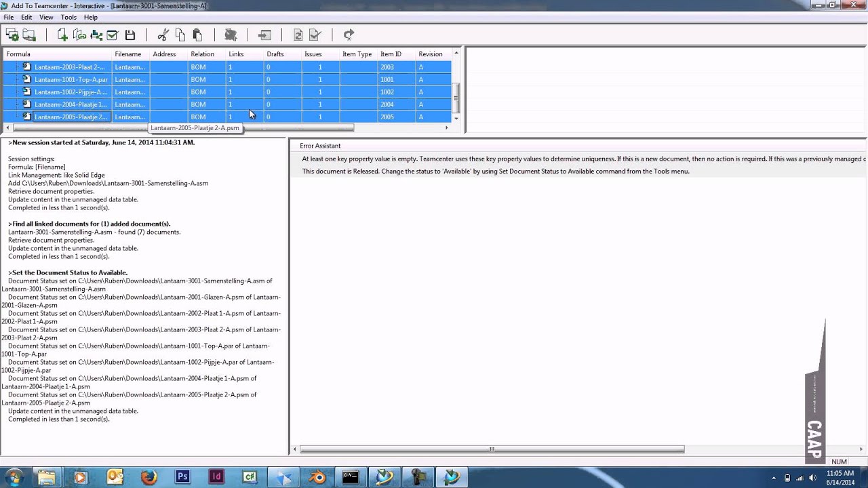The height and width of the screenshot is (488, 868).
Task: Click Item ID cell 2004
Action: pyautogui.click(x=397, y=104)
